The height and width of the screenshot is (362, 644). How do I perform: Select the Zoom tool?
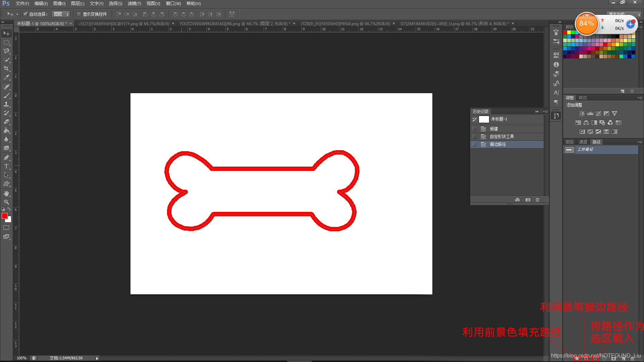point(6,202)
